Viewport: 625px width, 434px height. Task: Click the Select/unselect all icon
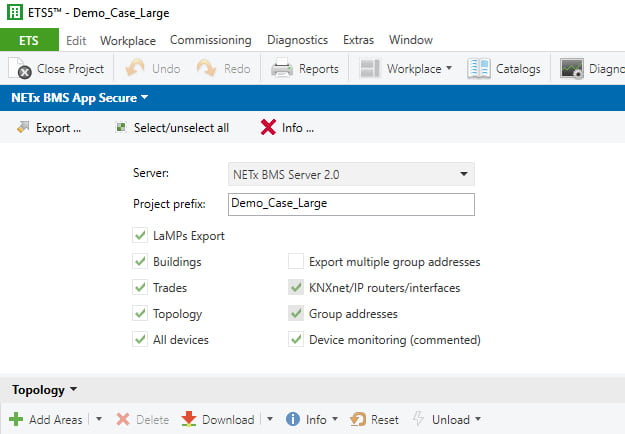click(120, 127)
